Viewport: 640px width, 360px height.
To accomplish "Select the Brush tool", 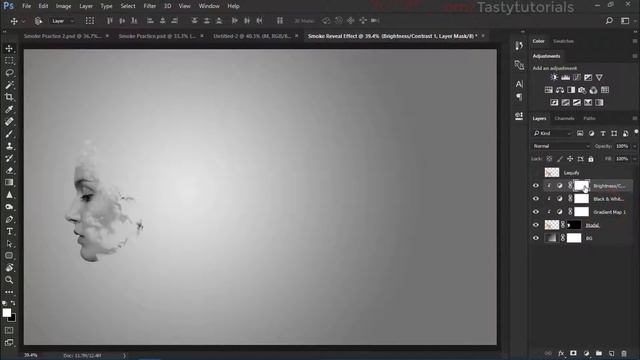I will point(9,134).
